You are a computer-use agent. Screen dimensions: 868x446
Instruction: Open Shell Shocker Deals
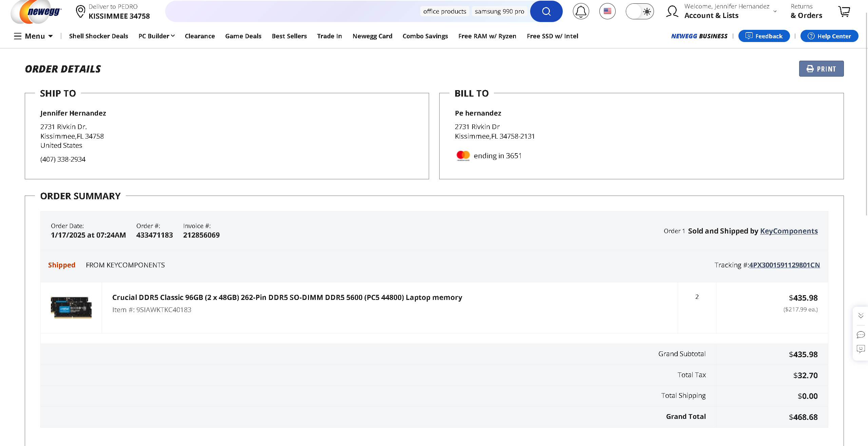click(98, 36)
